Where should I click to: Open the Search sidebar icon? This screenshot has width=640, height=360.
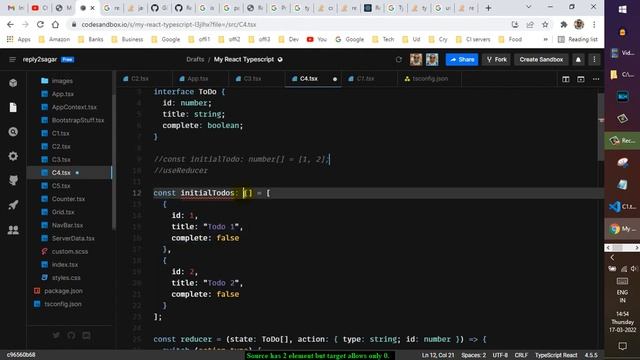click(13, 132)
